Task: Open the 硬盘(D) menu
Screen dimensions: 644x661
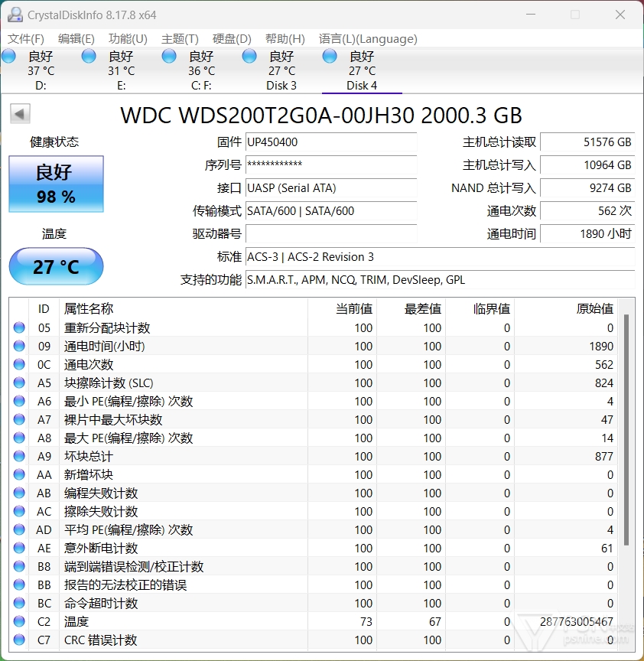Action: coord(233,39)
